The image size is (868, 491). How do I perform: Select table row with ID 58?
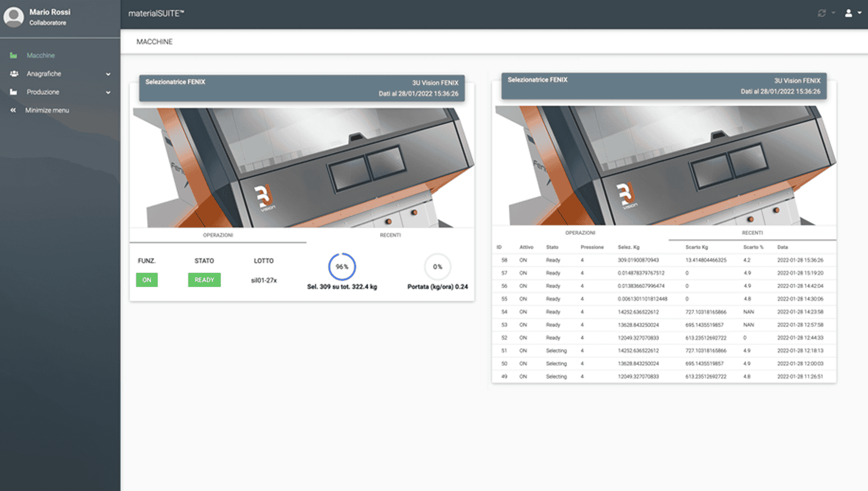click(x=664, y=260)
